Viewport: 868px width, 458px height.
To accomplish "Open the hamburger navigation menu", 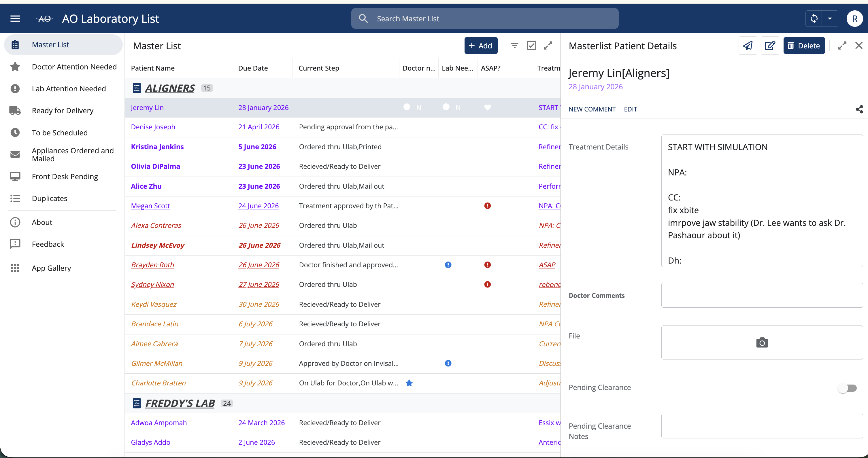I will coord(15,18).
